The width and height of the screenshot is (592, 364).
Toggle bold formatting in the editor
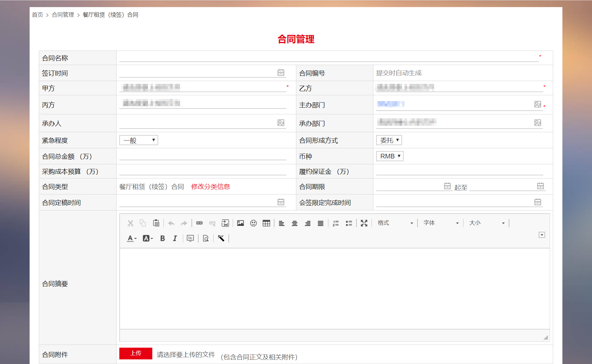tap(162, 238)
